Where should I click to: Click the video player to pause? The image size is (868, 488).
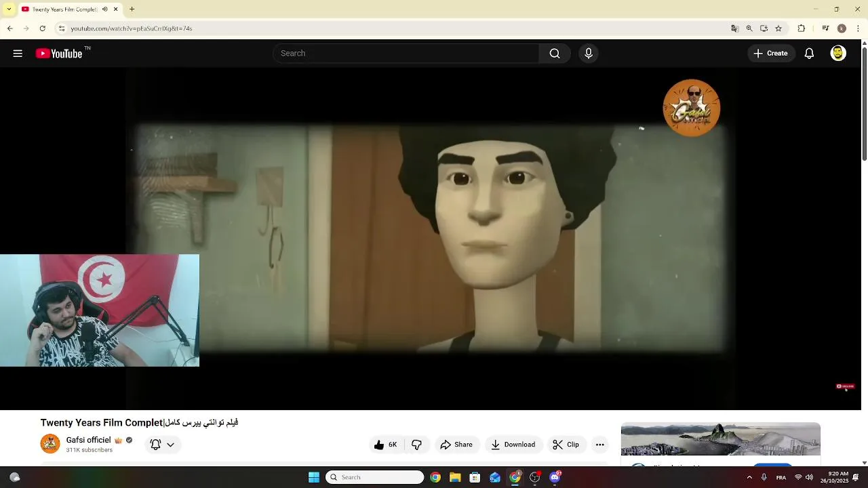click(431, 237)
